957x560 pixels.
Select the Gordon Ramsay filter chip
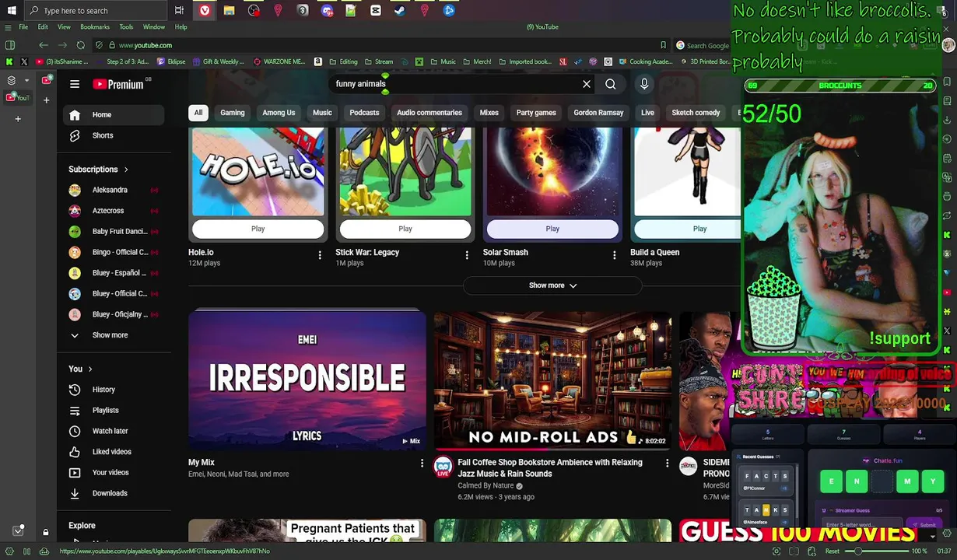[598, 113]
